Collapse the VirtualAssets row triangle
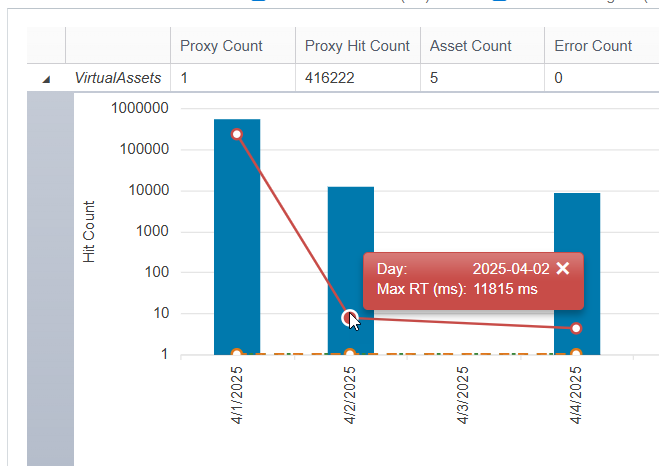The width and height of the screenshot is (659, 466). tap(46, 79)
